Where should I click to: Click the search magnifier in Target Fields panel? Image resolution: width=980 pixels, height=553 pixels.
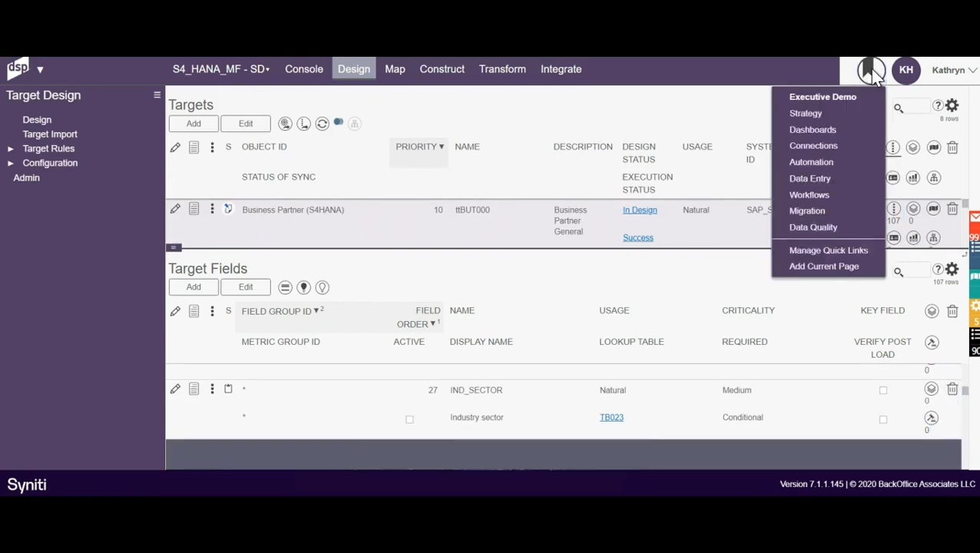pos(899,271)
